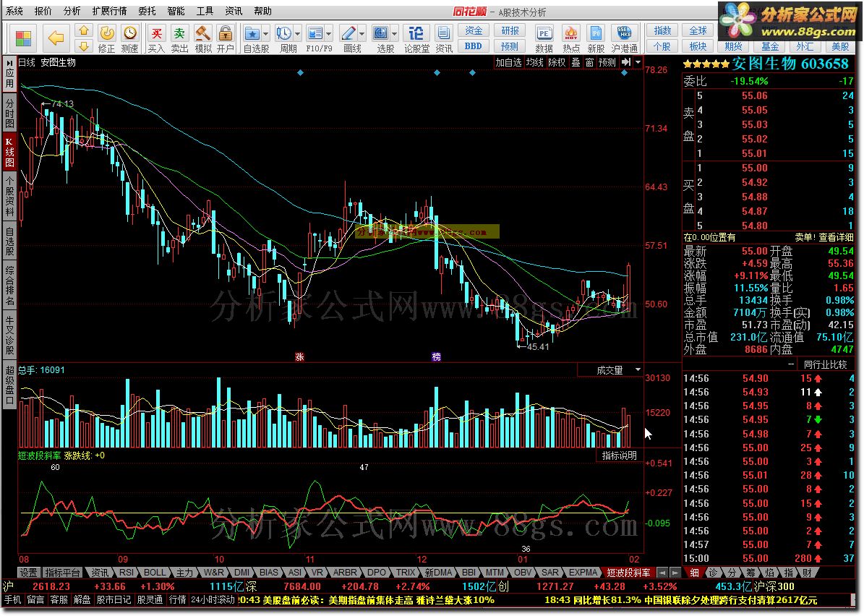Select the EXPMA indicator tab
Image resolution: width=864 pixels, height=616 pixels.
click(x=583, y=573)
